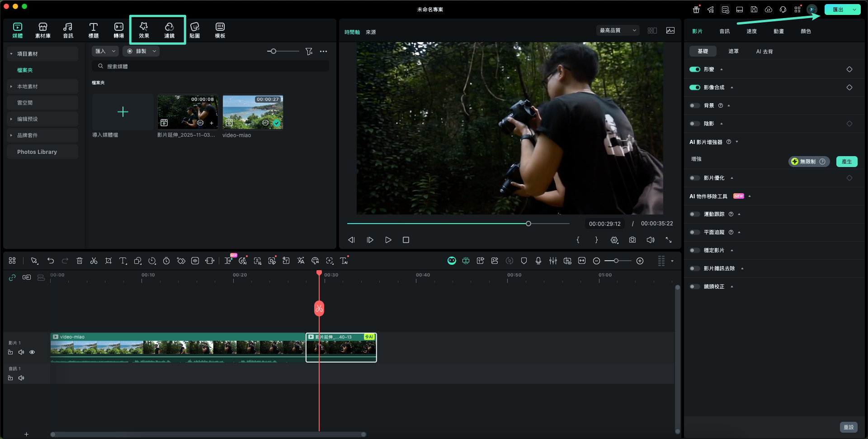Delete selected clip with trash icon
This screenshot has width=868, height=439.
tap(80, 261)
